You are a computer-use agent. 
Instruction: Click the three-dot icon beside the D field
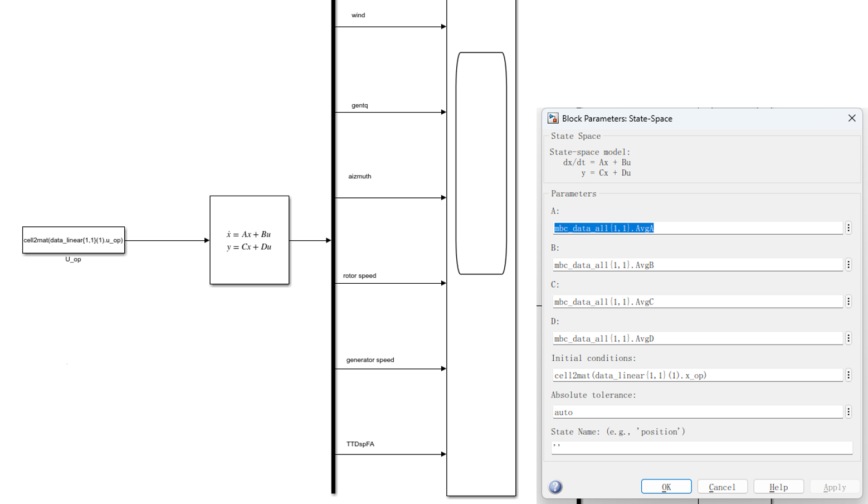(849, 338)
